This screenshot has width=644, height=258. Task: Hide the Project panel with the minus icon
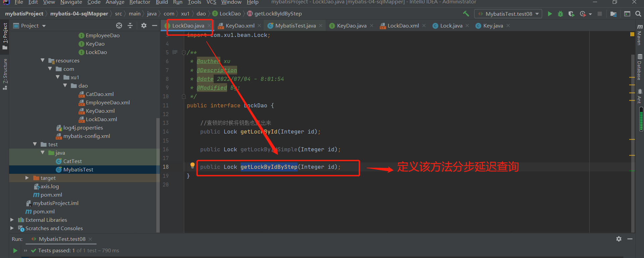(155, 25)
